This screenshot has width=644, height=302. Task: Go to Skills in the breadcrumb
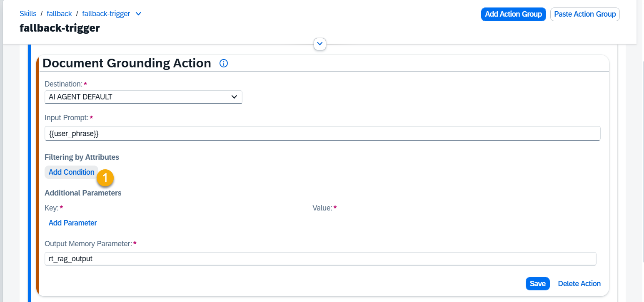tap(27, 14)
